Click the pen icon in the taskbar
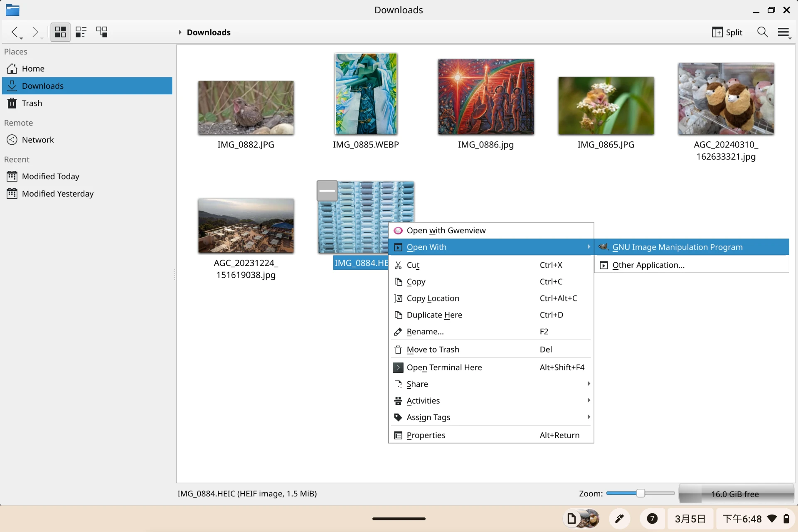 tap(619, 519)
